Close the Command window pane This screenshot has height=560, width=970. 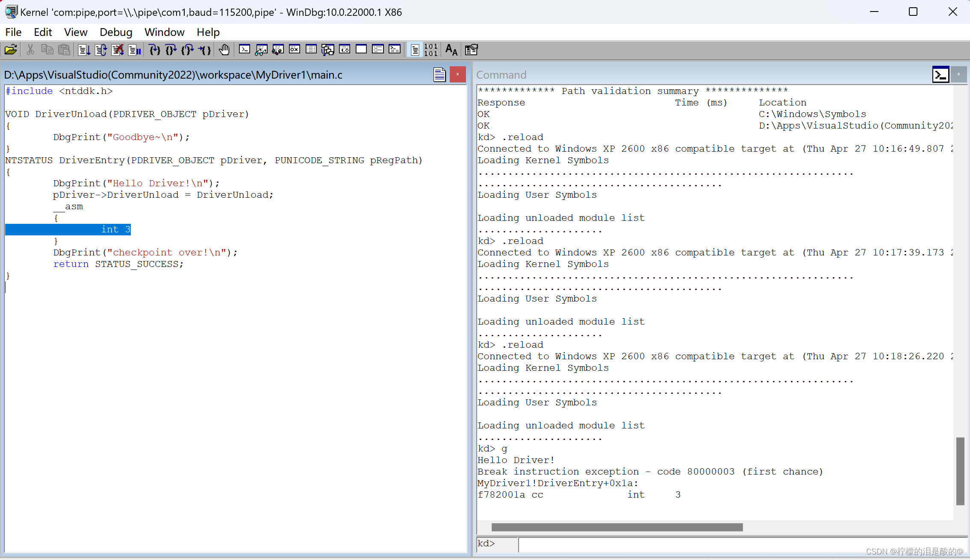click(x=958, y=74)
